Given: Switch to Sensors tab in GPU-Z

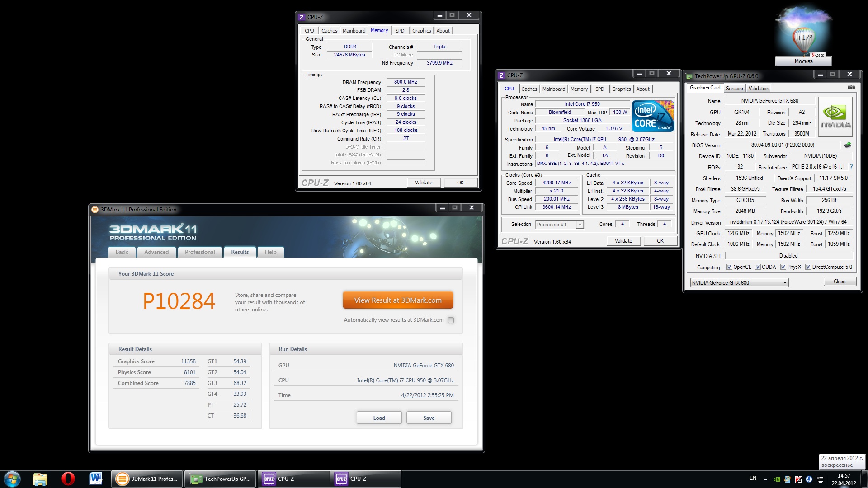Looking at the screenshot, I should point(735,89).
